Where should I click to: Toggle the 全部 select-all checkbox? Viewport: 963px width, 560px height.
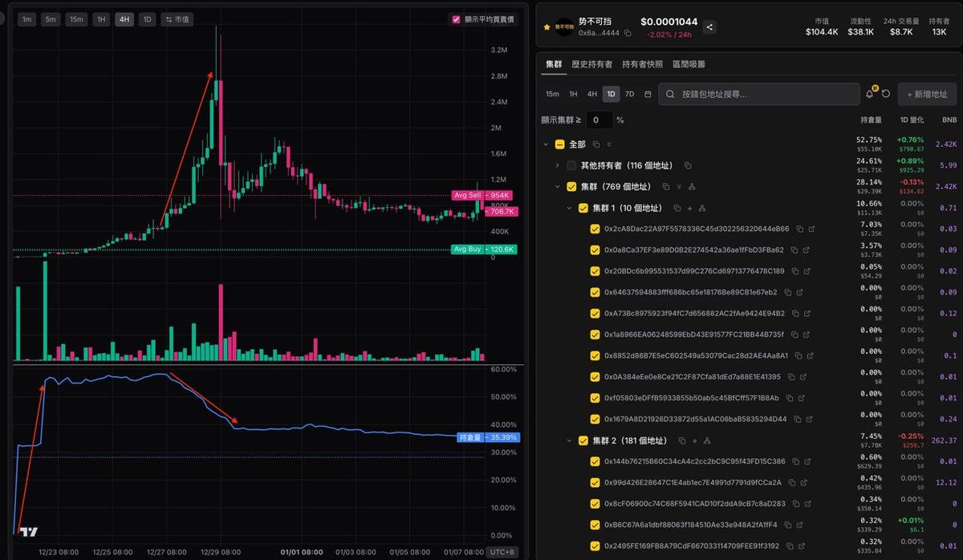pos(560,144)
